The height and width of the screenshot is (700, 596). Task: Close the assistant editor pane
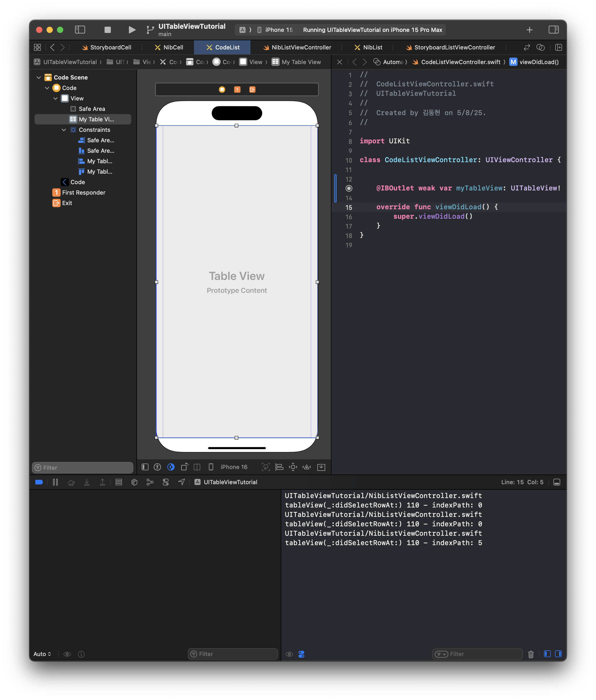(339, 62)
